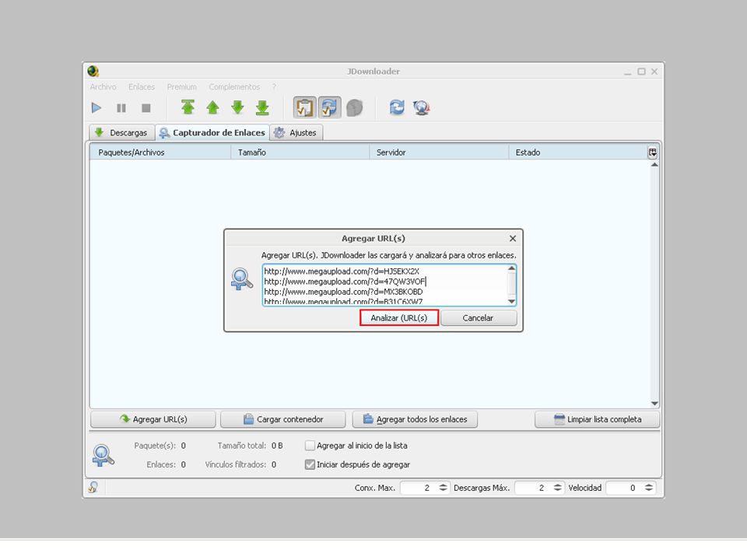Click the link grabber magnifier icon in summary panel
This screenshot has width=747, height=560.
[x=103, y=455]
